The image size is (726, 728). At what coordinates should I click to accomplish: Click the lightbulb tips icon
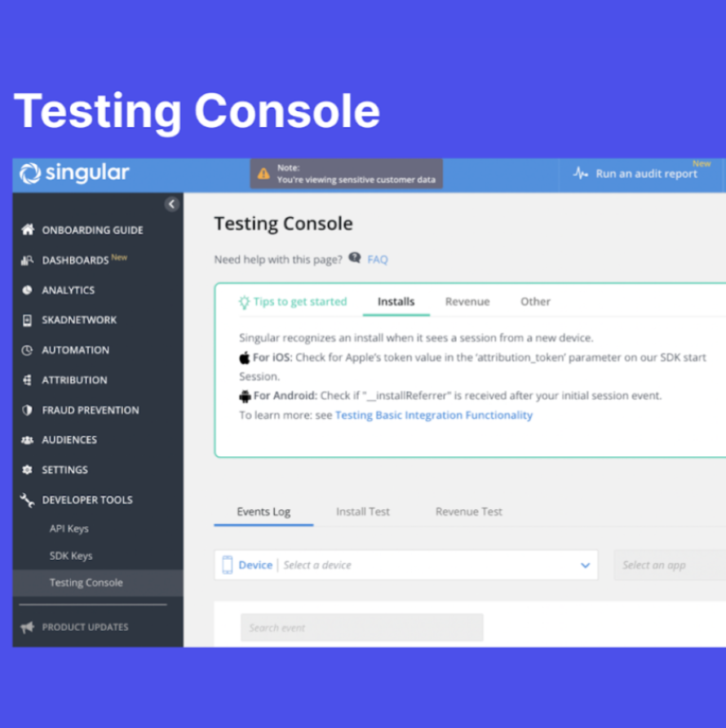pos(244,302)
